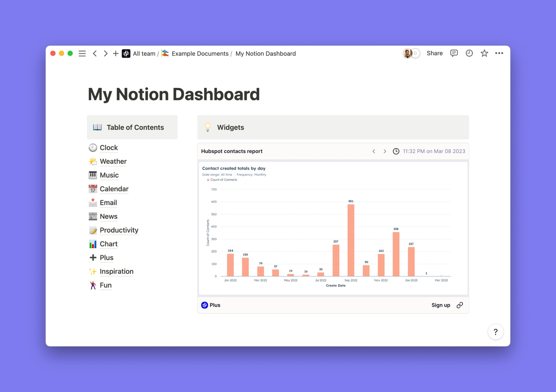Open the Calendar page link
Image resolution: width=556 pixels, height=392 pixels.
(x=114, y=189)
